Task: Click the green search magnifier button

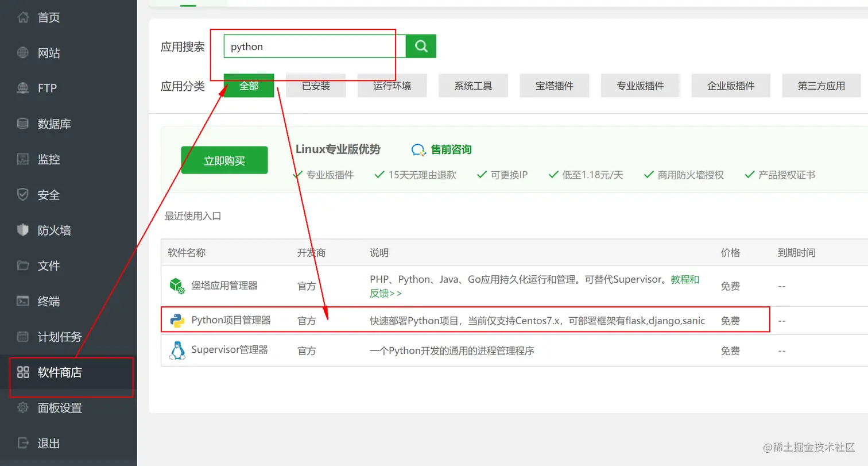Action: tap(421, 47)
